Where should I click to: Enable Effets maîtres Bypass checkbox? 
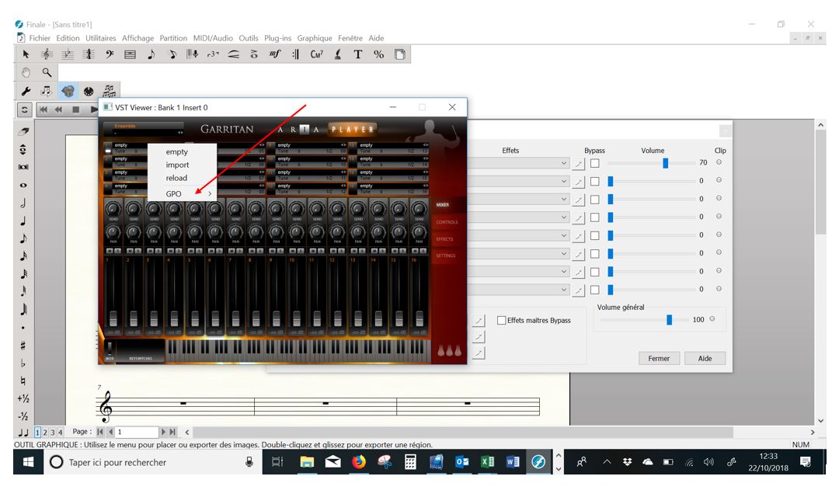(x=502, y=320)
